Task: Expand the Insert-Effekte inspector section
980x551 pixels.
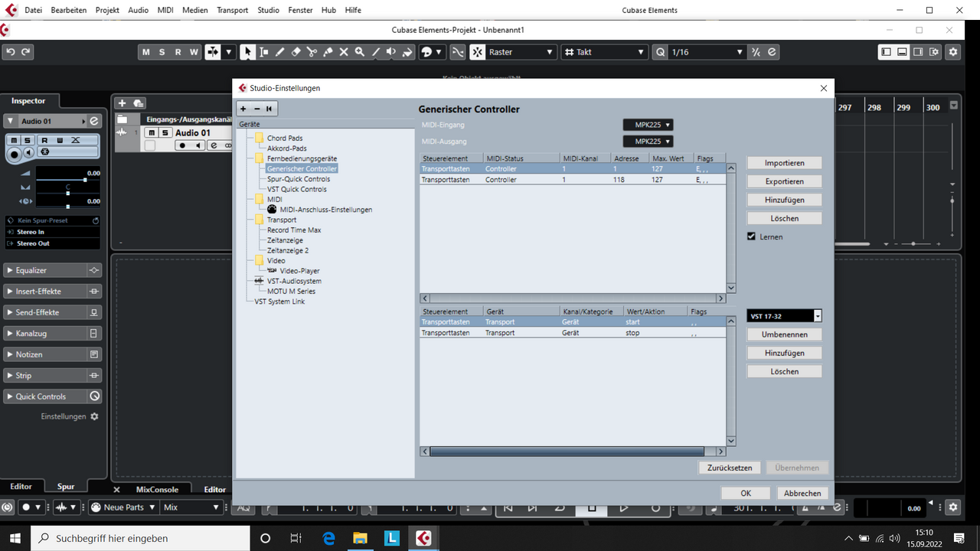Action: coord(52,292)
